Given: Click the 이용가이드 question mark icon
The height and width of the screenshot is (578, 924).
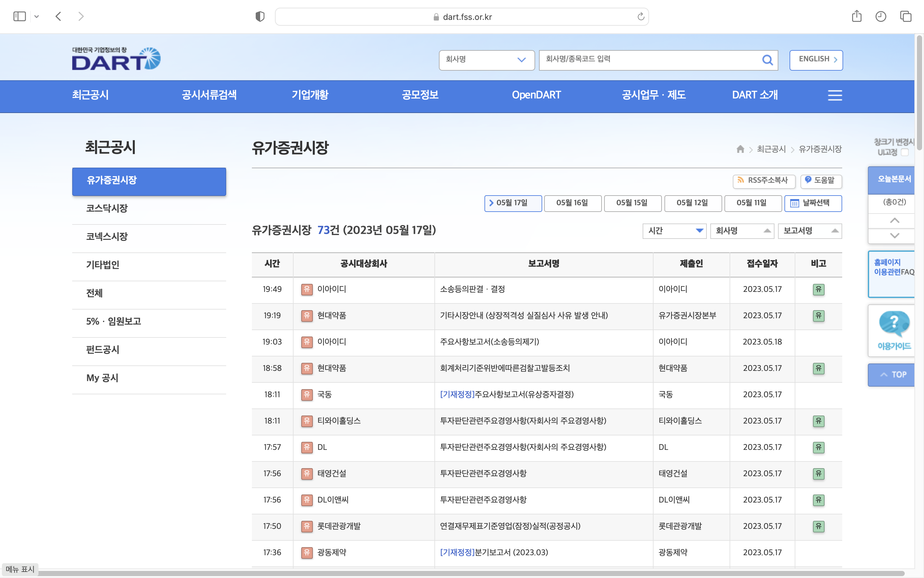Looking at the screenshot, I should click(894, 324).
